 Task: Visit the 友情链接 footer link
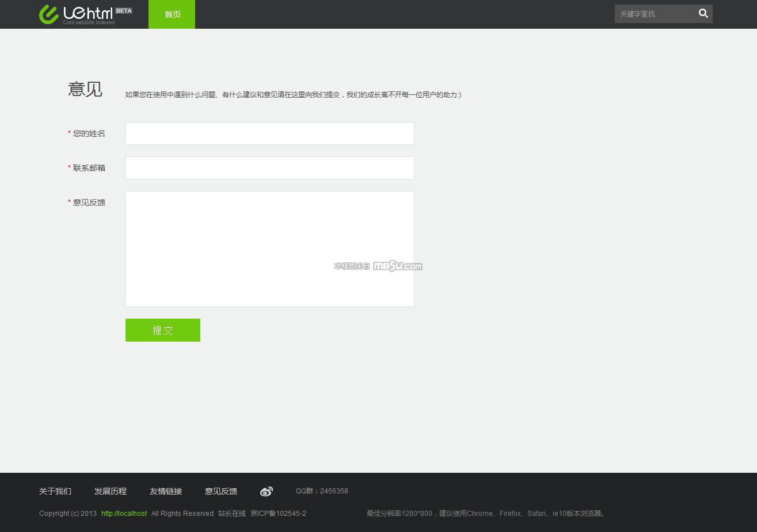(x=166, y=491)
